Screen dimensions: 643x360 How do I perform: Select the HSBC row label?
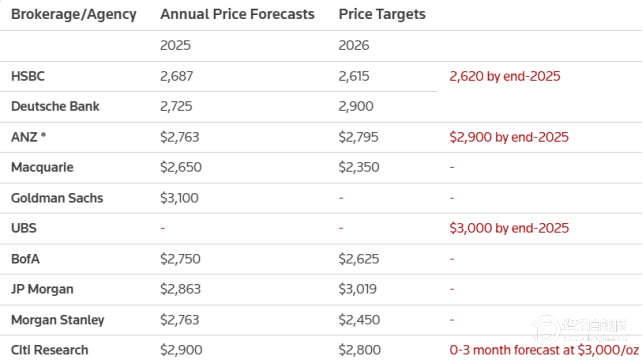tap(28, 76)
